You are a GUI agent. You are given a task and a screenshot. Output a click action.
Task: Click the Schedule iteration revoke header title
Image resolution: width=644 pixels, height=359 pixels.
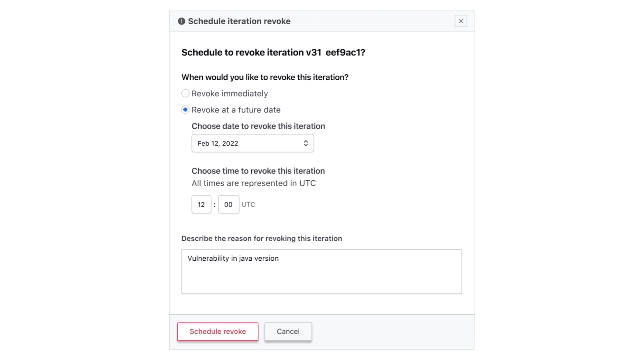point(239,21)
